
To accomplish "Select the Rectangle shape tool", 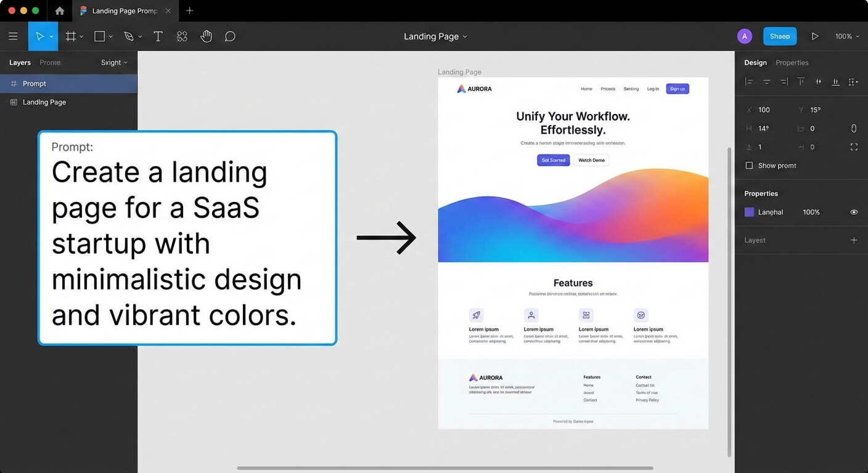I will point(99,36).
